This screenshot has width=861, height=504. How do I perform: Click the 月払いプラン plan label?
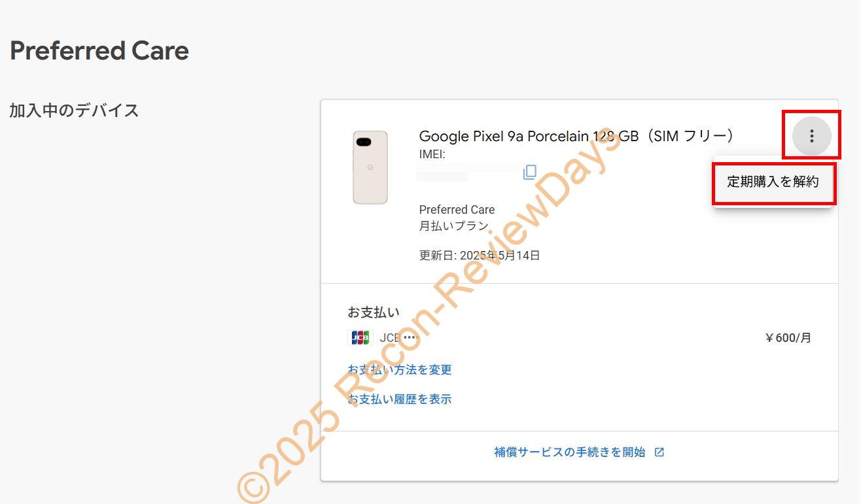pos(454,226)
